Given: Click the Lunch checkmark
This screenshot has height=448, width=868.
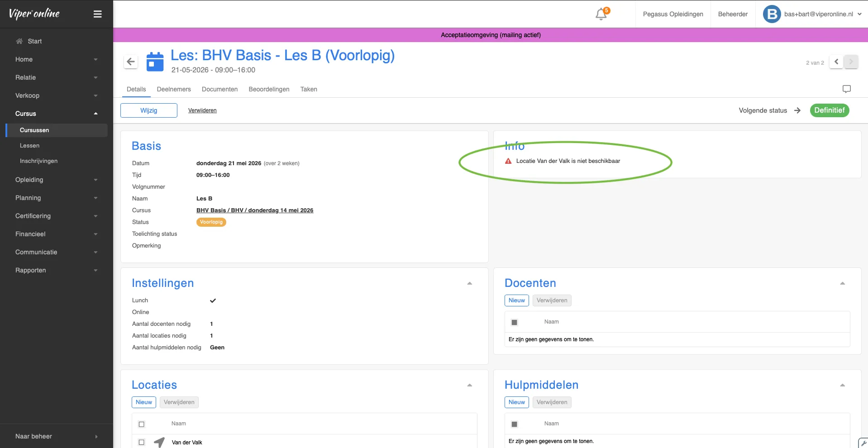Looking at the screenshot, I should 213,300.
